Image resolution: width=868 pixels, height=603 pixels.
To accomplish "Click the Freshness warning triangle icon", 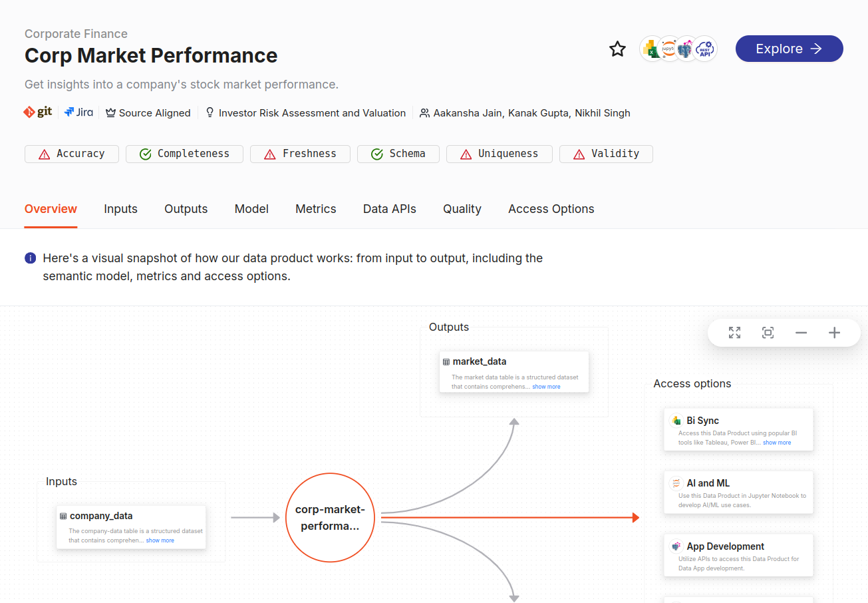I will point(270,154).
